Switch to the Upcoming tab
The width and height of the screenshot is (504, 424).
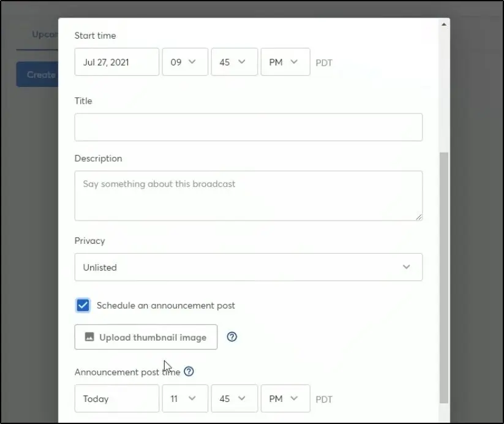pos(43,34)
